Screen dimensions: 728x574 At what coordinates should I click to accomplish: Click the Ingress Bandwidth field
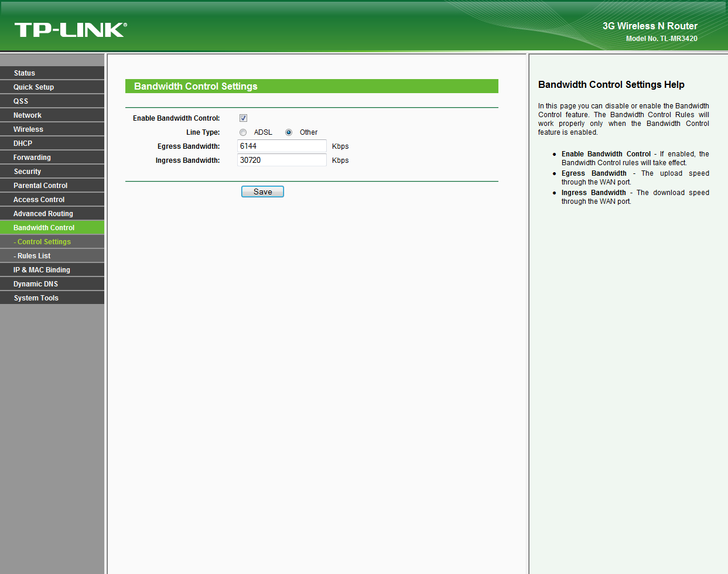click(282, 160)
